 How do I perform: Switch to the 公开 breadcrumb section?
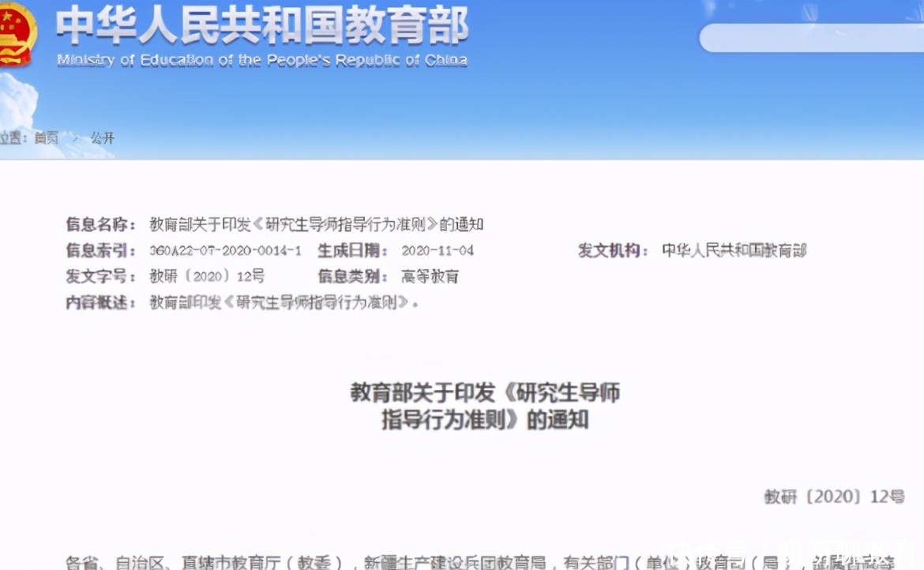(105, 137)
